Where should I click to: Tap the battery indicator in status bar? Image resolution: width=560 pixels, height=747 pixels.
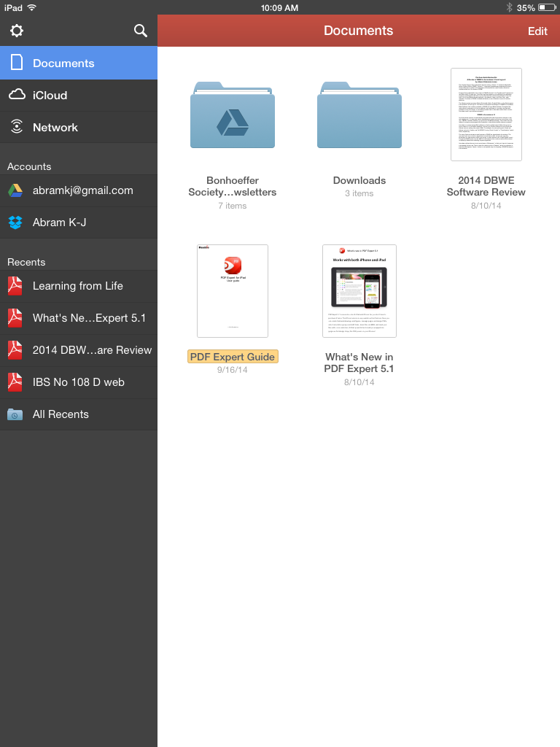click(x=547, y=7)
